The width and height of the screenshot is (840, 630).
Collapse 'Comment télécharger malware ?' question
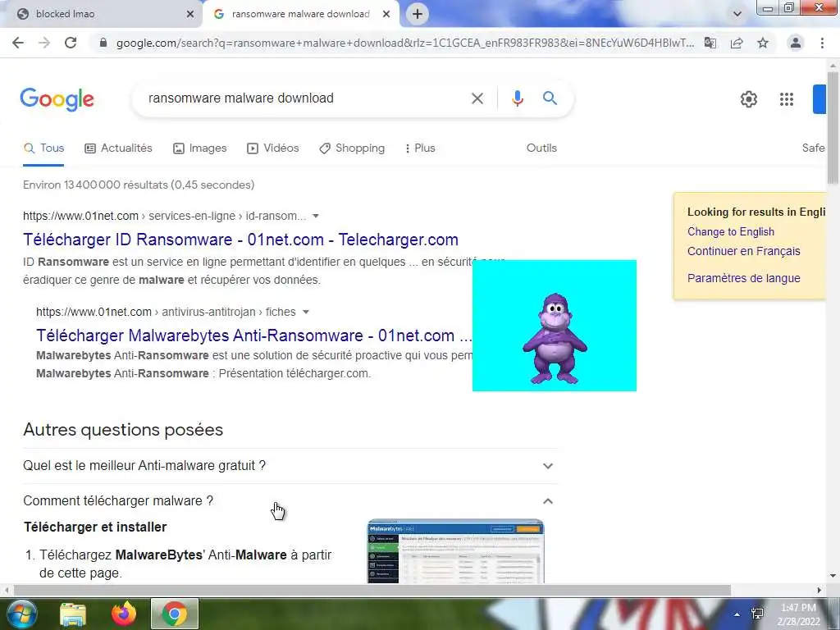(x=290, y=501)
